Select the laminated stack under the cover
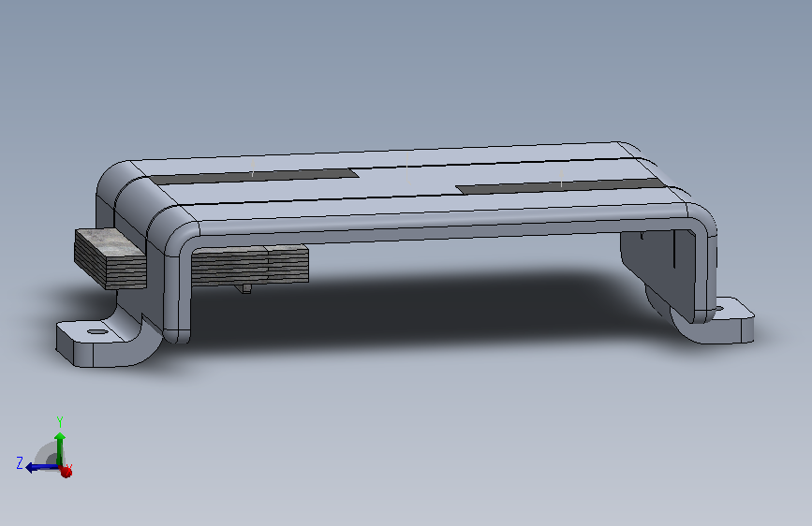 [x=250, y=266]
